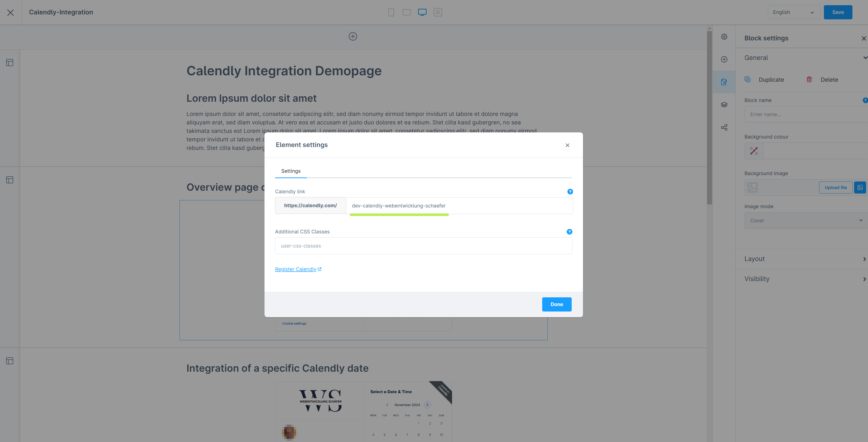Switch to tablet viewport preview icon
The width and height of the screenshot is (868, 442).
point(407,13)
